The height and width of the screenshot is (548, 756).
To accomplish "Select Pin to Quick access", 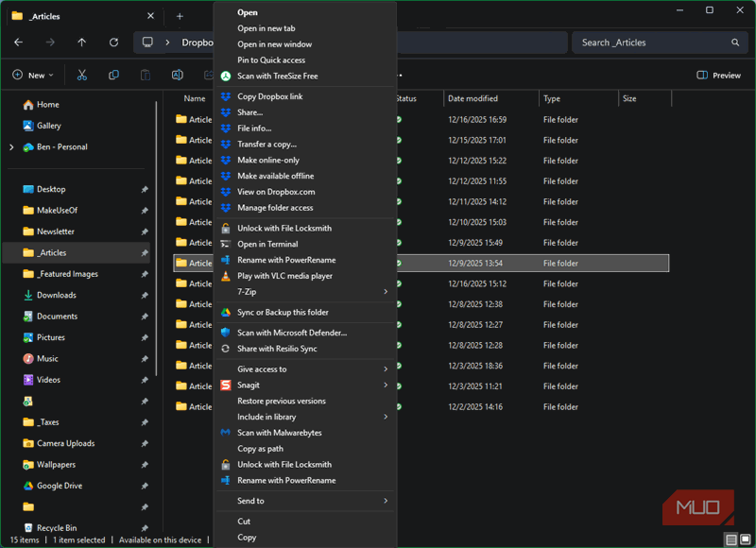I will tap(304, 60).
